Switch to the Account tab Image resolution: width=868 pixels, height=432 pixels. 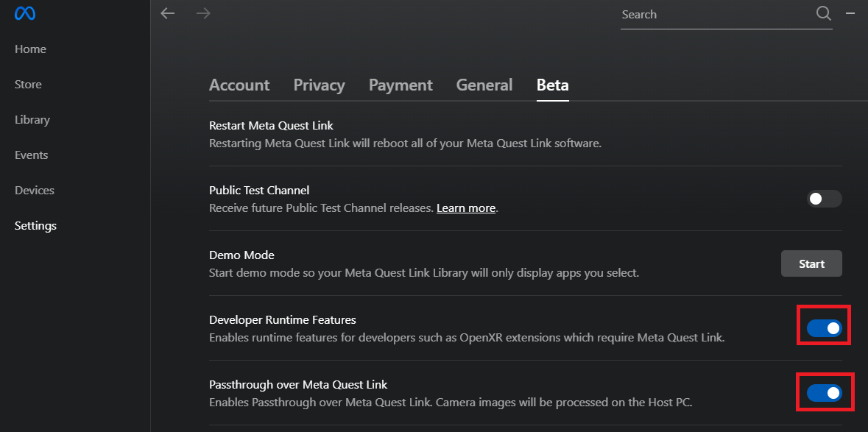(x=239, y=85)
